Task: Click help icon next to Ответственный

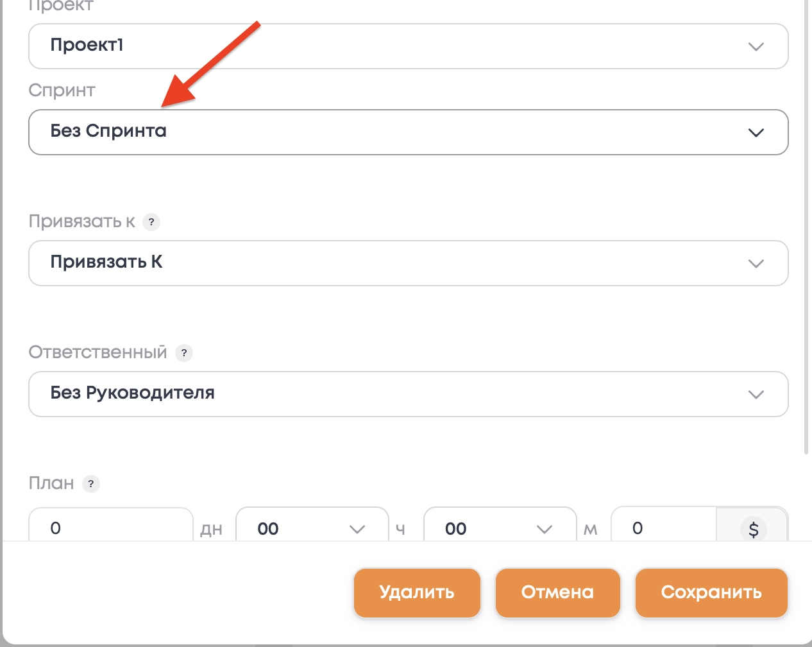Action: tap(184, 353)
